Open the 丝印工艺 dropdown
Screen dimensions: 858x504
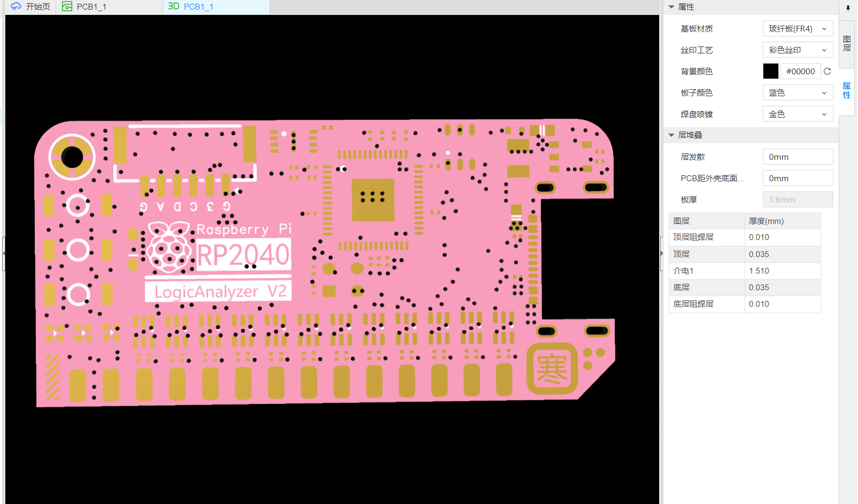point(797,50)
